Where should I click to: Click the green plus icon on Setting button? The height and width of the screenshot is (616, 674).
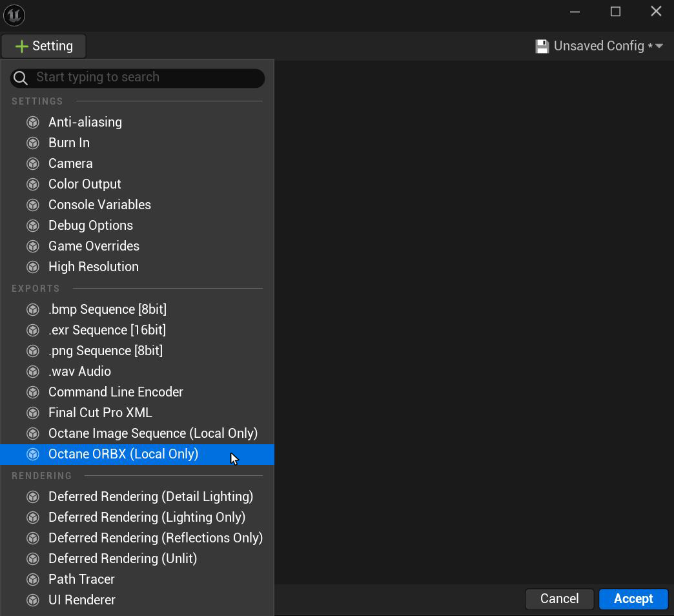tap(21, 46)
